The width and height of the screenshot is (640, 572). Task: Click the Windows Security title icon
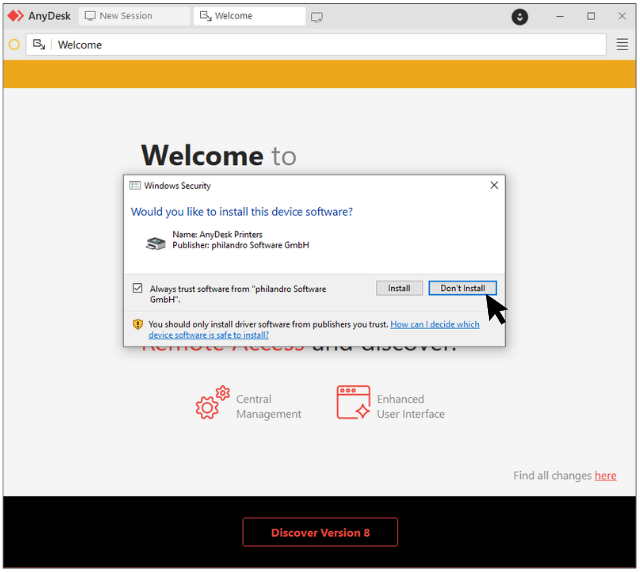pos(135,186)
